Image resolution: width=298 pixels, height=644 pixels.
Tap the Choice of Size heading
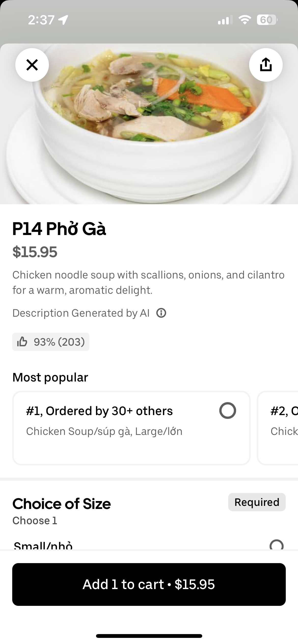(62, 504)
